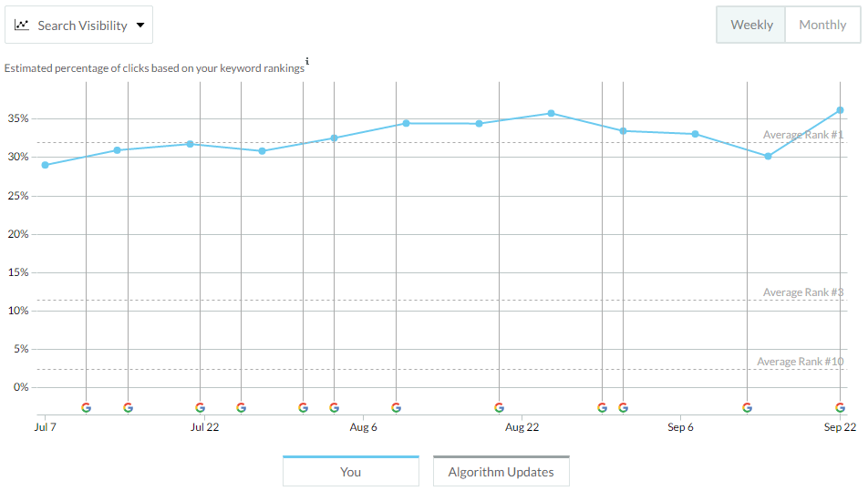
Task: Click the Google icon just right of Aug 6
Action: [396, 408]
